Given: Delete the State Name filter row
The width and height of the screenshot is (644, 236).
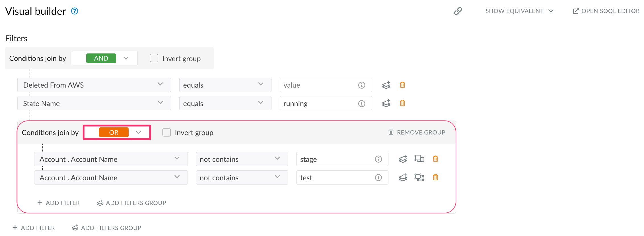Looking at the screenshot, I should click(402, 103).
